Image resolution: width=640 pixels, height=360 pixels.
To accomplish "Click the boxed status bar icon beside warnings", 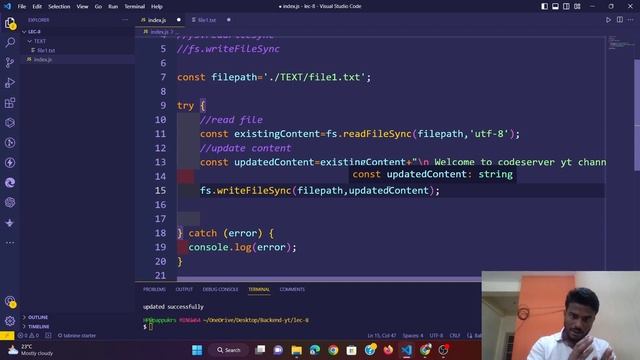I will pyautogui.click(x=48, y=336).
